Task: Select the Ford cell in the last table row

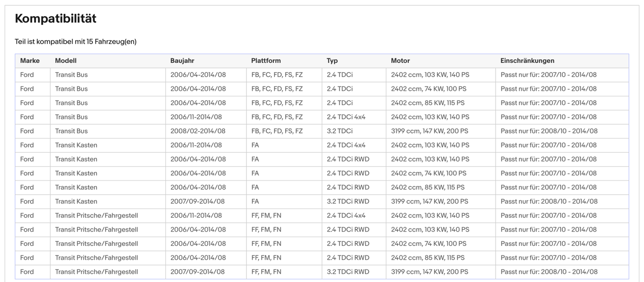Action: point(27,272)
